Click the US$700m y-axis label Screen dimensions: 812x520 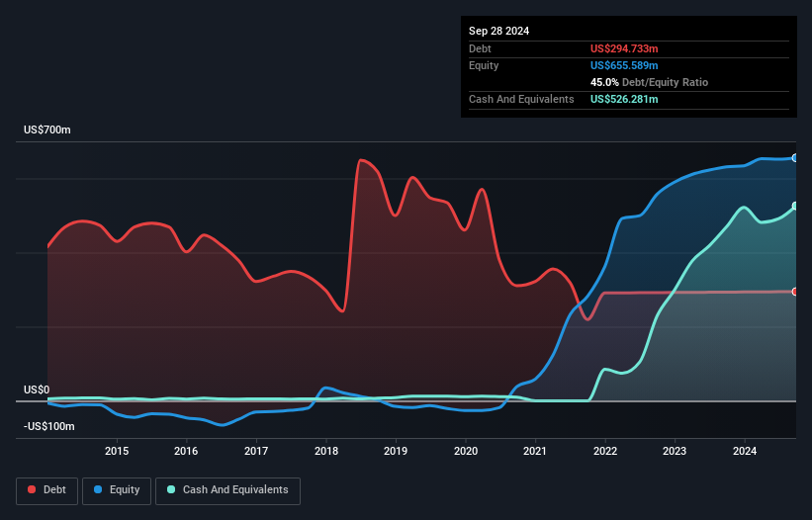pyautogui.click(x=47, y=130)
